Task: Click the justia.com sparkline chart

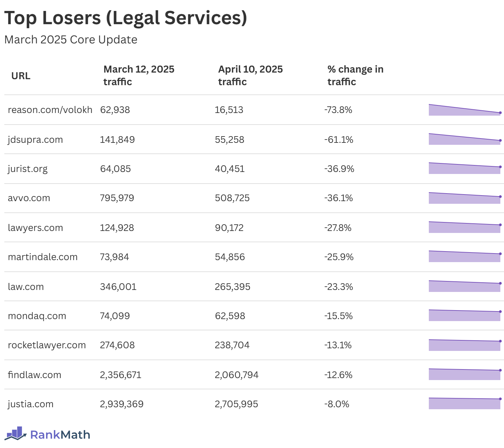Action: [465, 404]
